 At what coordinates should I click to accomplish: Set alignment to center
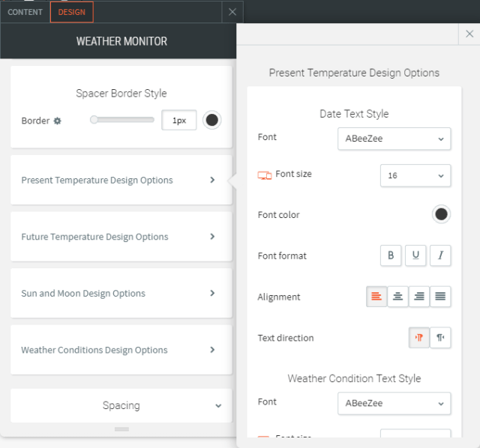coord(398,297)
